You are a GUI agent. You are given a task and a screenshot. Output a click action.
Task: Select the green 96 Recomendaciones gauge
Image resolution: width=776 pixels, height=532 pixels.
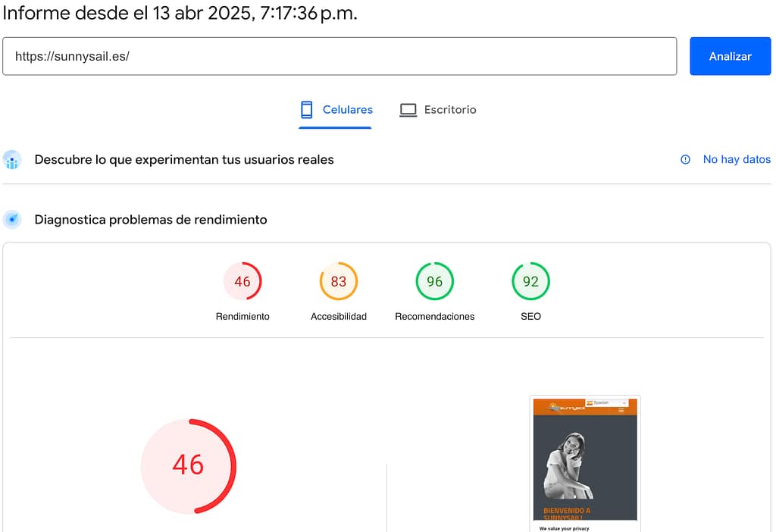[434, 282]
